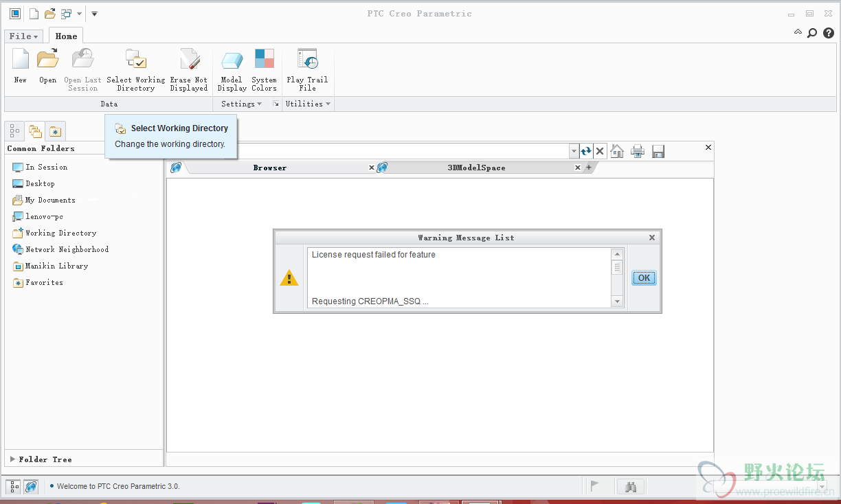Click the flag notification icon in status bar
Screen dimensions: 841x504
[594, 486]
